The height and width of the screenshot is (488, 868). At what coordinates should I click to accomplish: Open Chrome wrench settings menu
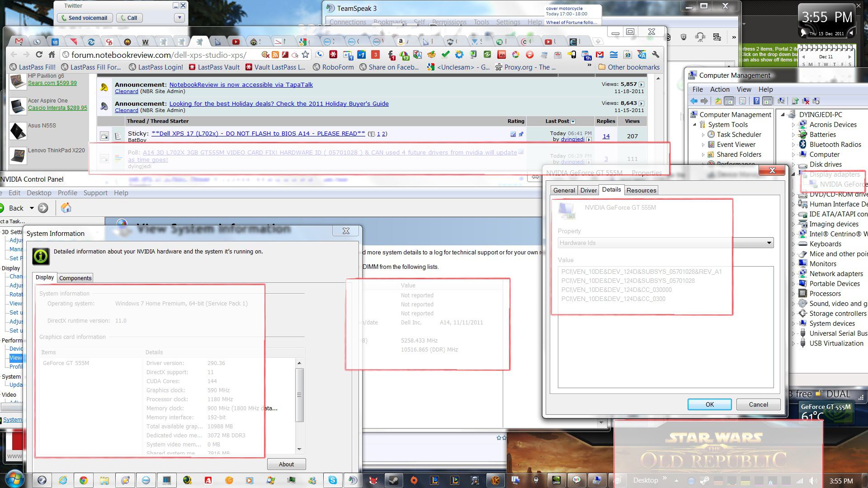click(x=656, y=55)
